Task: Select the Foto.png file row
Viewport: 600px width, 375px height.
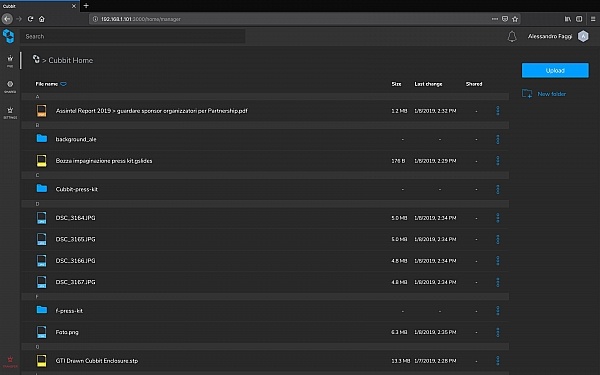Action: pos(265,332)
